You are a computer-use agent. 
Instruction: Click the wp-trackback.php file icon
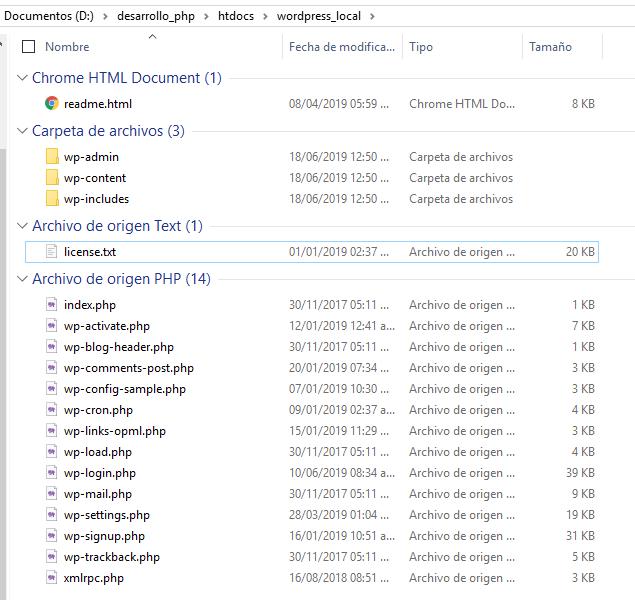tap(51, 557)
